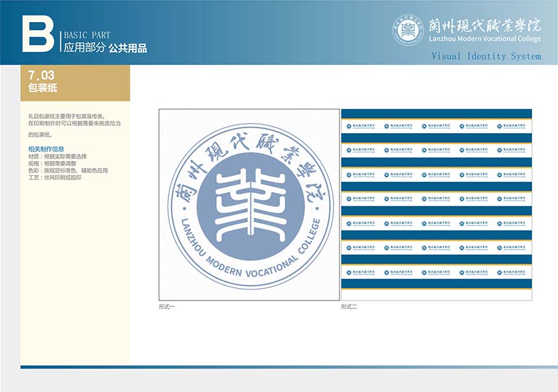This screenshot has width=558, height=392.
Task: Click the 公共用品 category label
Action: click(x=128, y=47)
